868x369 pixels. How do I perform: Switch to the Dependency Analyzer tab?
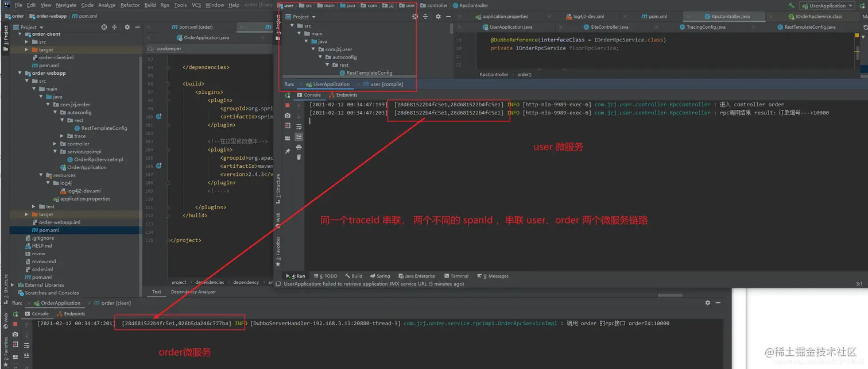[193, 292]
